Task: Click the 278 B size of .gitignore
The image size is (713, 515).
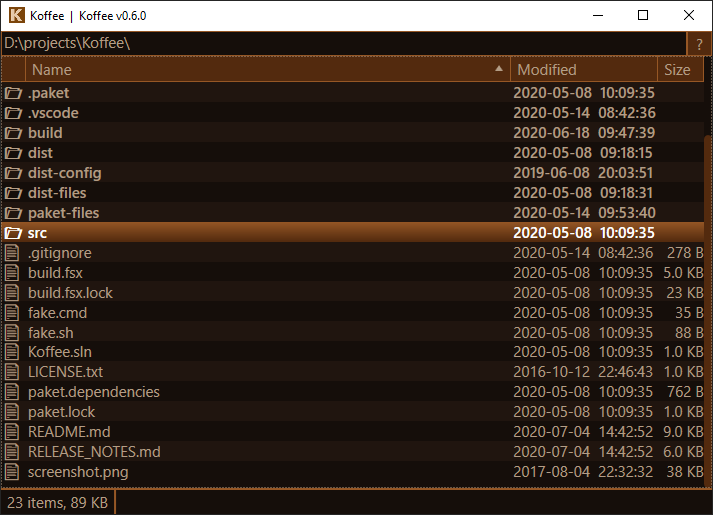Action: point(685,253)
